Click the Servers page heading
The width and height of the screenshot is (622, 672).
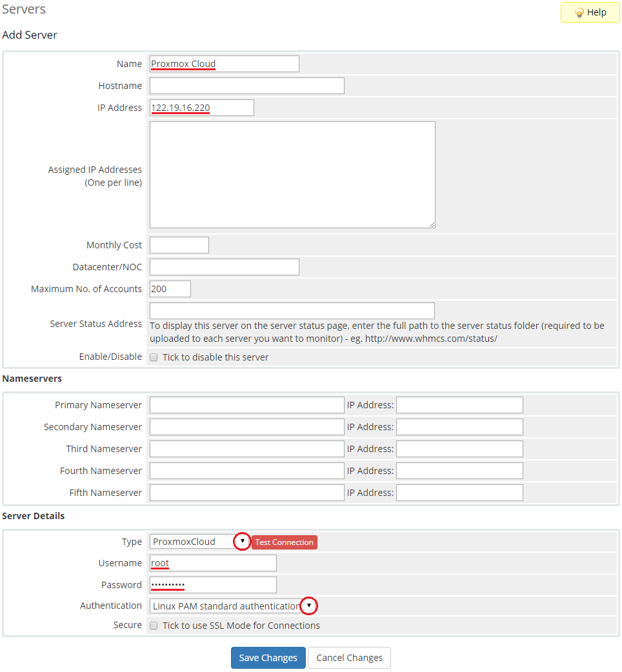24,9
